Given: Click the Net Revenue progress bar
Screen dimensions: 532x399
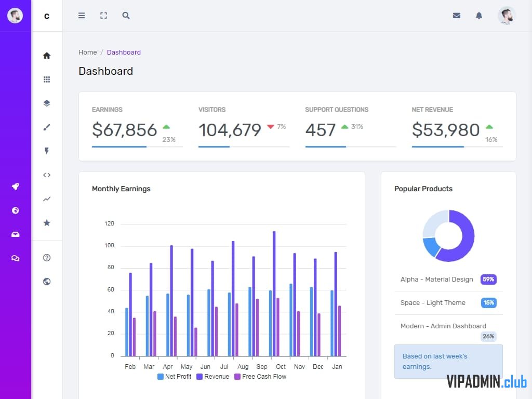Looking at the screenshot, I should pyautogui.click(x=457, y=147).
